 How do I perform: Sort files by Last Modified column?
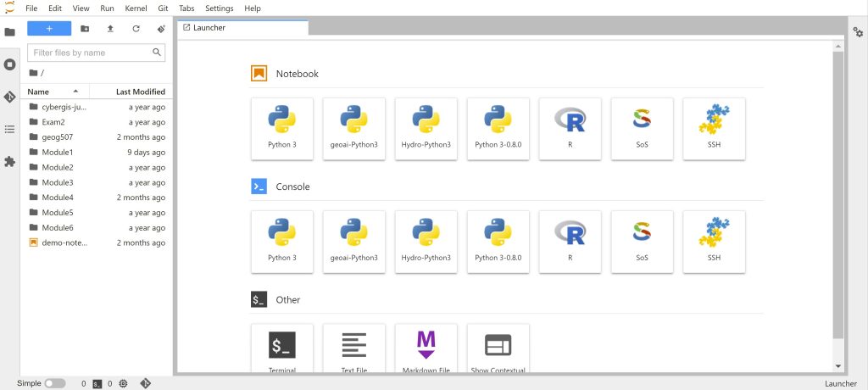140,92
